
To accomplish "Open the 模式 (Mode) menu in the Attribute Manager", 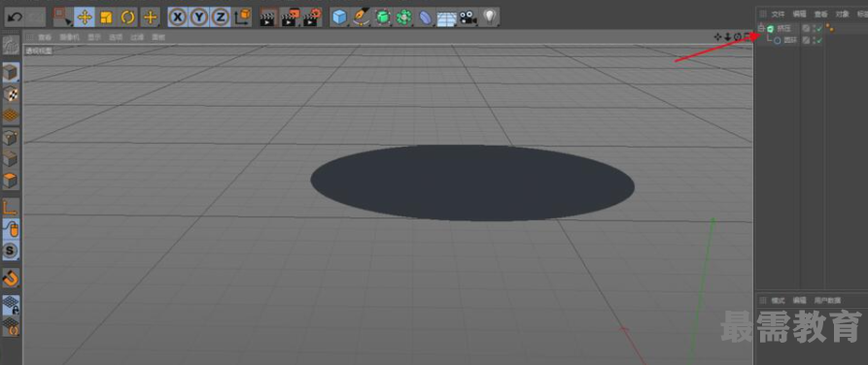I will tap(779, 300).
